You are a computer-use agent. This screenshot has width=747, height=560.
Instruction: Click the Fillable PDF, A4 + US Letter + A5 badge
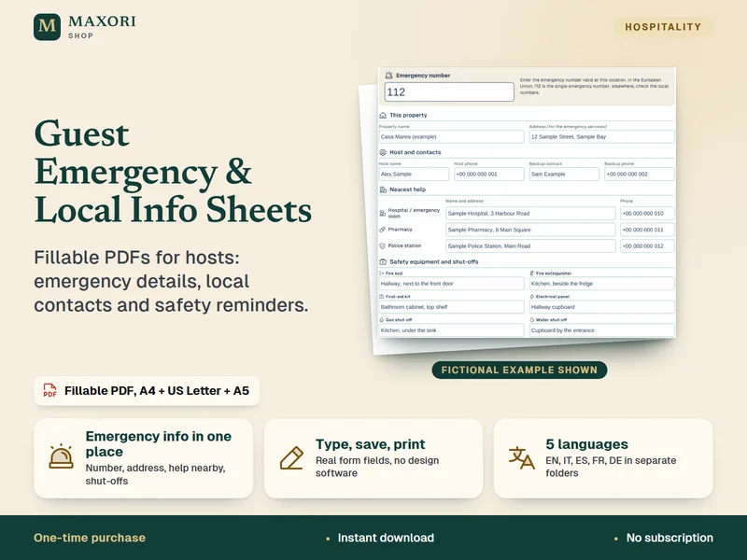click(147, 391)
